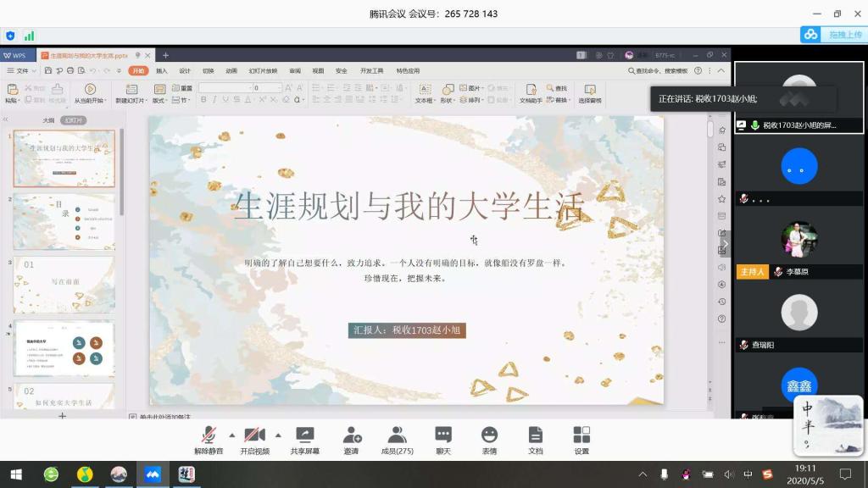Switch to the 幻灯片放映 ribbon tab

point(263,71)
